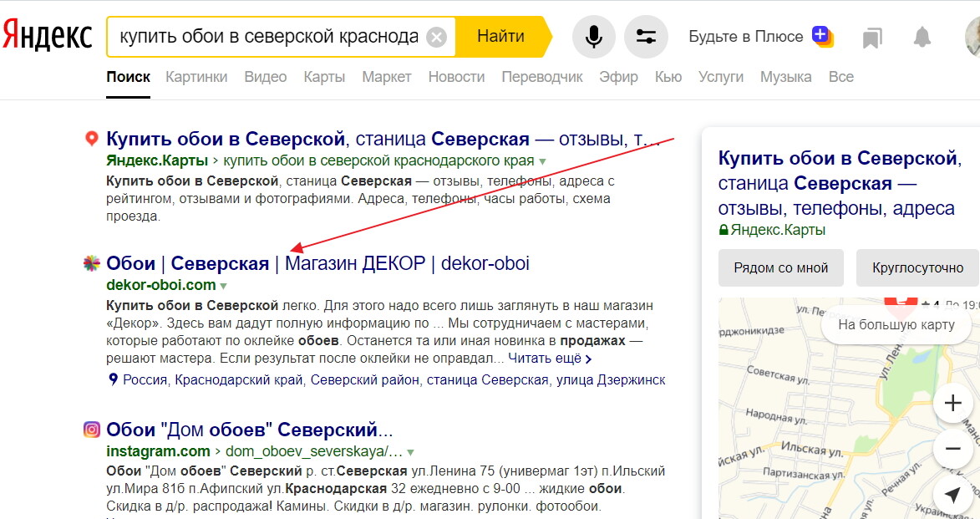
Task: Click Читать ещё to expand snippet
Action: (x=550, y=359)
